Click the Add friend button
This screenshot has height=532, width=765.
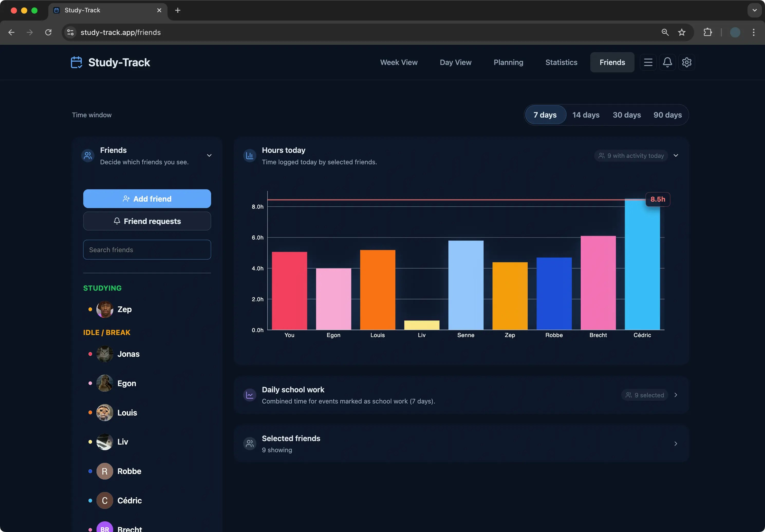[x=147, y=199]
